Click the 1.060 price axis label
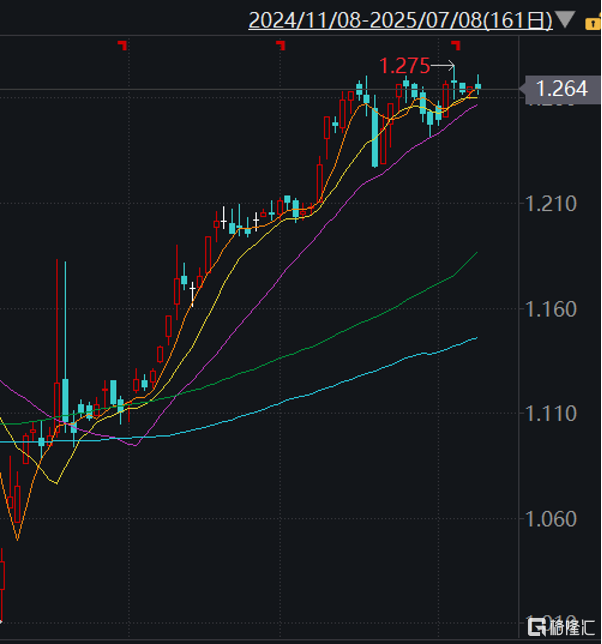Image resolution: width=602 pixels, height=644 pixels. click(x=551, y=519)
